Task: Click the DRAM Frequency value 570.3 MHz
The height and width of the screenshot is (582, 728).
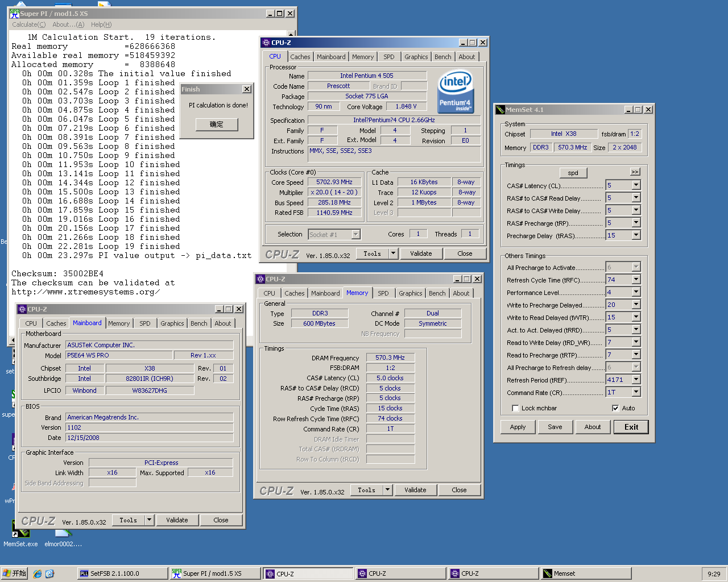Action: coord(390,357)
